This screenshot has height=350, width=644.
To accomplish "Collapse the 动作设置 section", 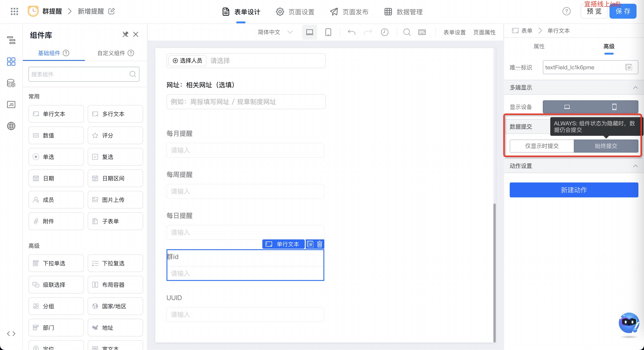I will click(635, 166).
